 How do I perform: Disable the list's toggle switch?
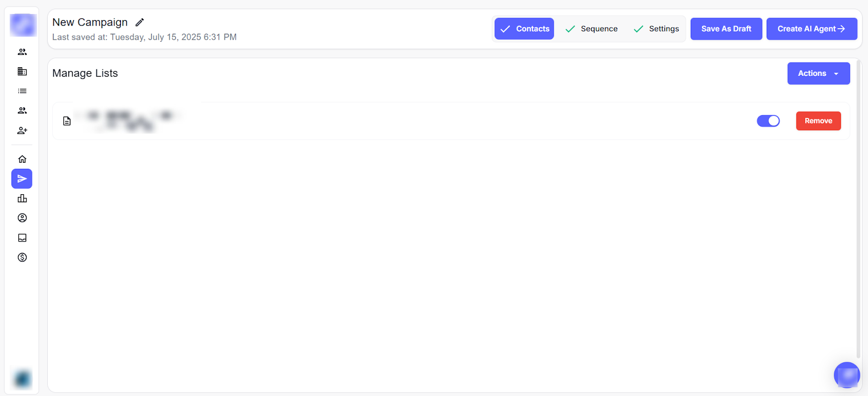click(x=768, y=121)
